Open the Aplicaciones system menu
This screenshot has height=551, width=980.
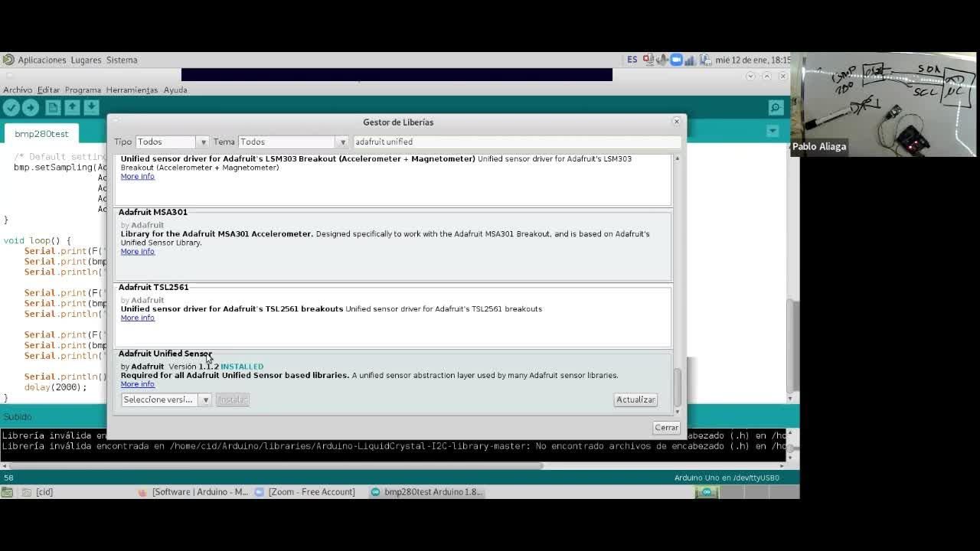coord(41,60)
